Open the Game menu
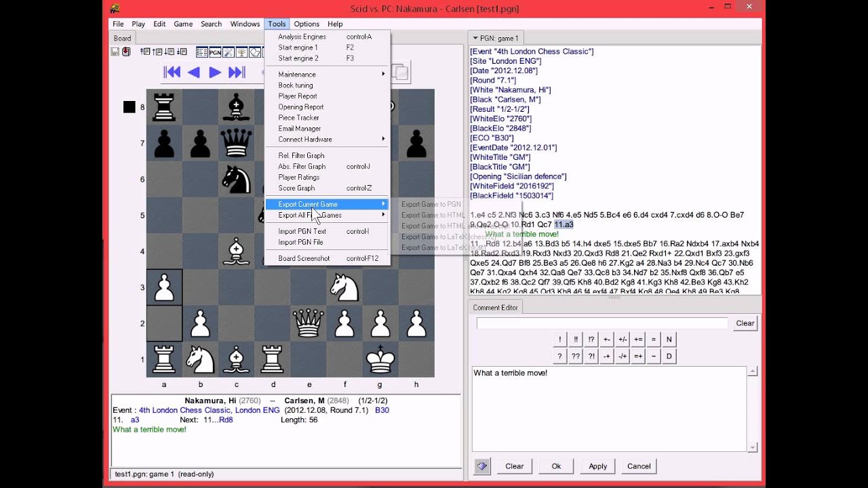The image size is (868, 488). (x=183, y=24)
